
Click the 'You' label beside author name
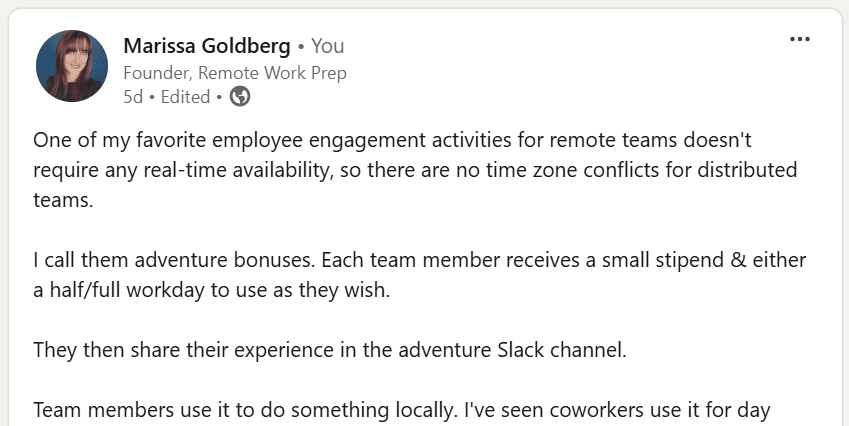click(x=328, y=46)
